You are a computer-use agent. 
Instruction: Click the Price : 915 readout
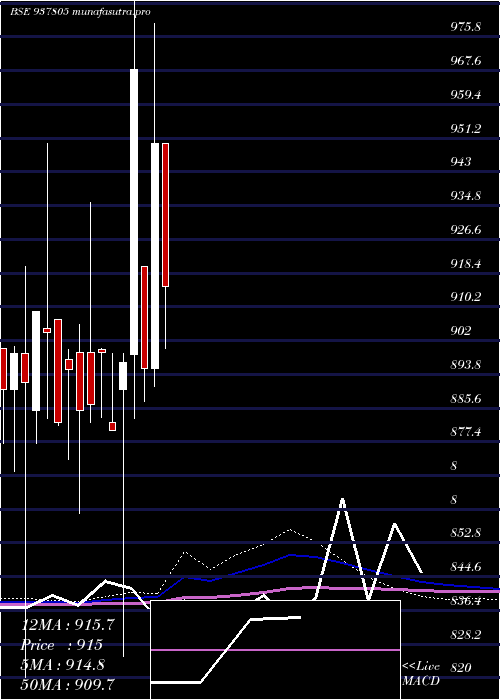pyautogui.click(x=62, y=645)
